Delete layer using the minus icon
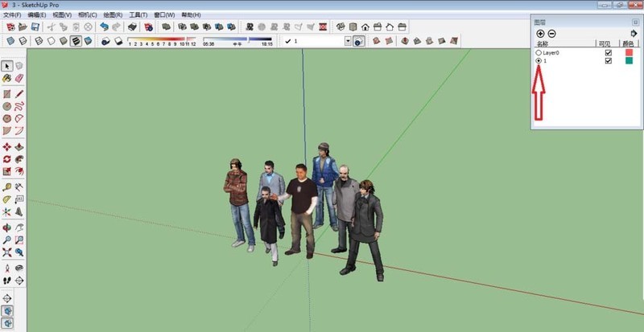The width and height of the screenshot is (644, 332). click(551, 33)
